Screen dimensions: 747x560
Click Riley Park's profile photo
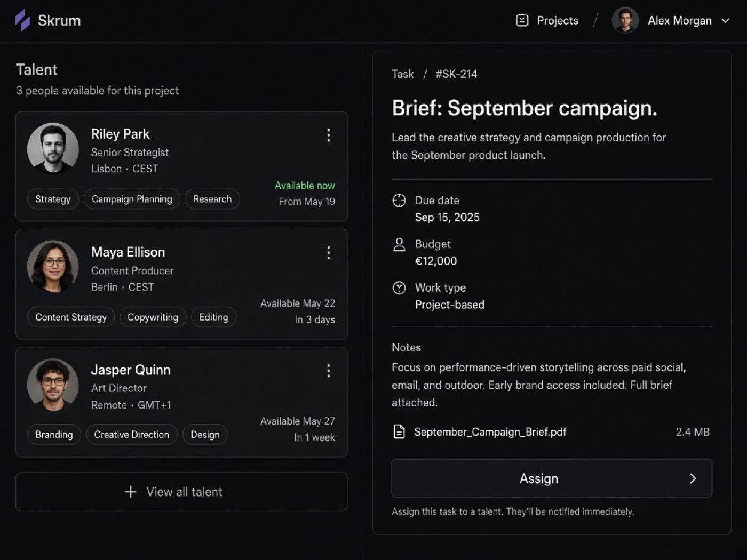(53, 149)
